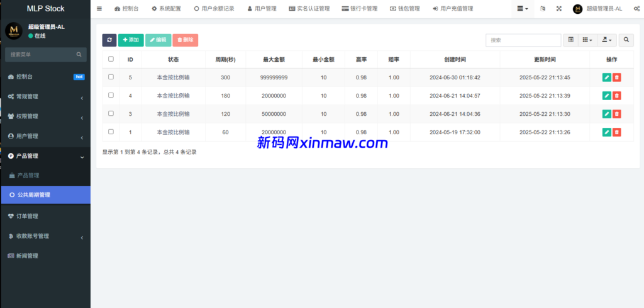The width and height of the screenshot is (644, 308).
Task: Click the clear cache icon in header
Action: pyautogui.click(x=543, y=9)
